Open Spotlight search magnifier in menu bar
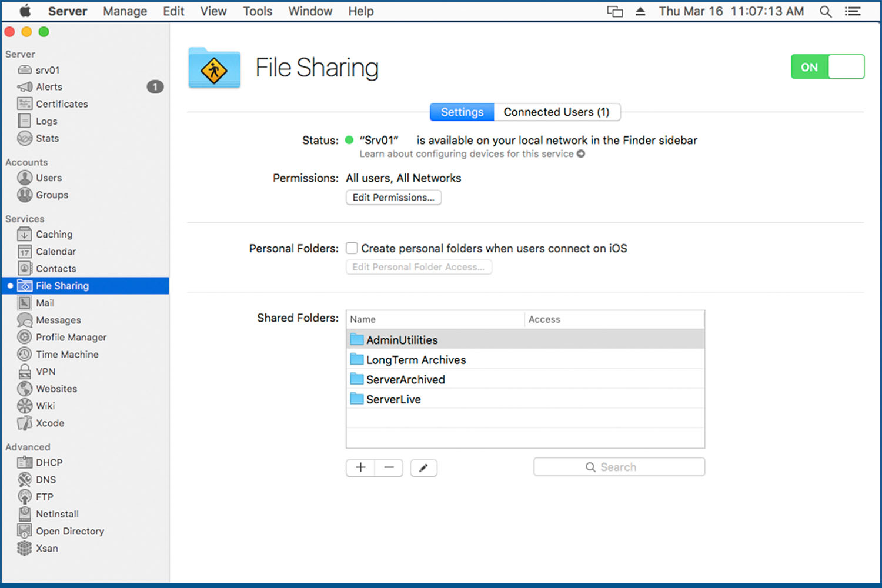882x588 pixels. (826, 11)
